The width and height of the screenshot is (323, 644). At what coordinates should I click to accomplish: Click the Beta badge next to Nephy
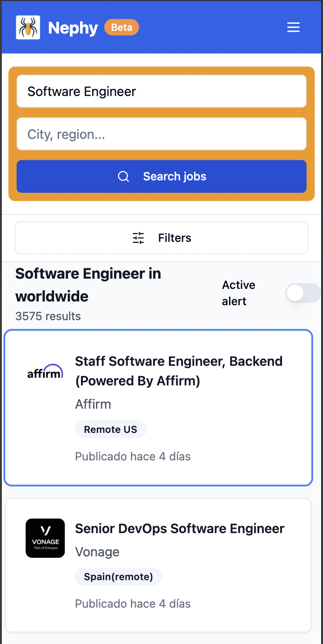(x=121, y=27)
